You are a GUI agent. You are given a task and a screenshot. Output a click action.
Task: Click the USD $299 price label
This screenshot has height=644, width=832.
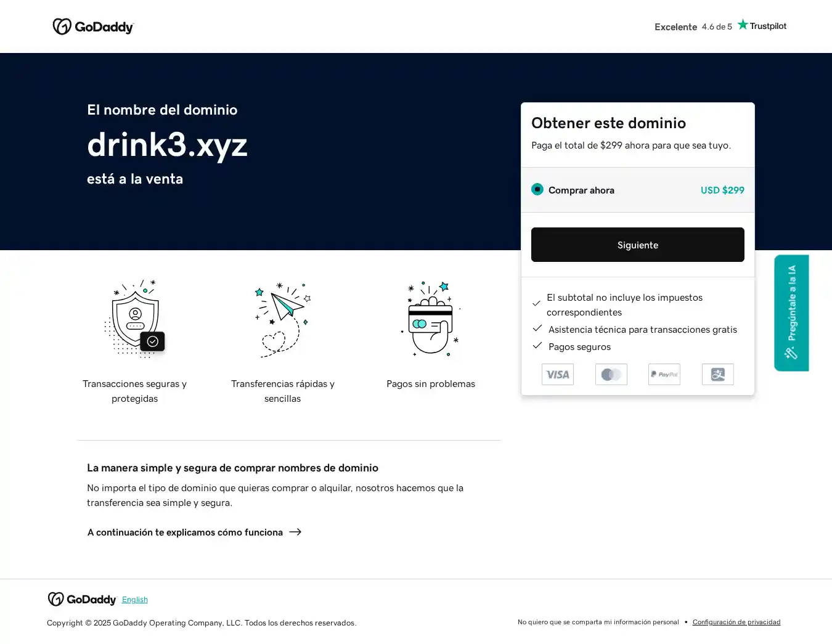(x=722, y=190)
